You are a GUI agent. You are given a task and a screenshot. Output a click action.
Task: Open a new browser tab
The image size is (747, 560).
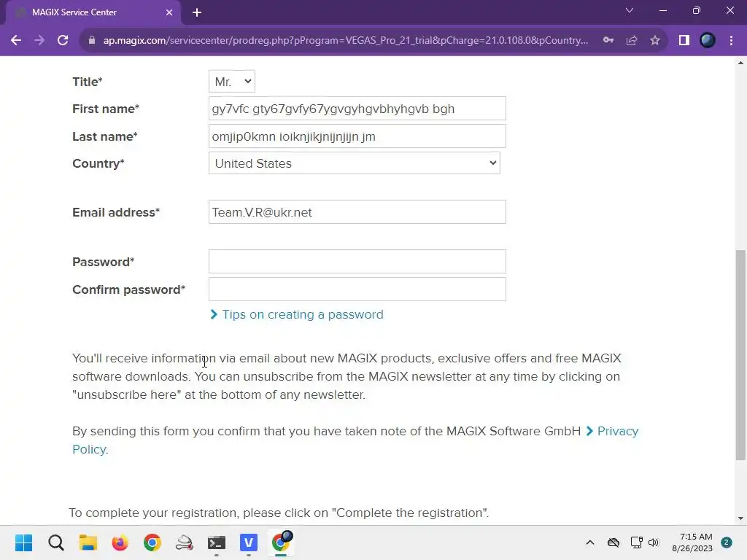[197, 13]
